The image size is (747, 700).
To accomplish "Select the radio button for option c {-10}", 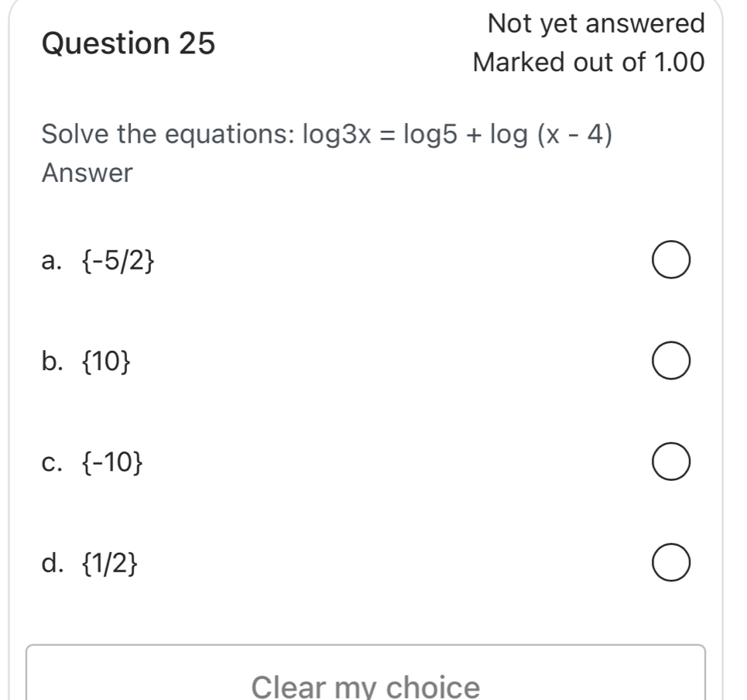I will [673, 462].
